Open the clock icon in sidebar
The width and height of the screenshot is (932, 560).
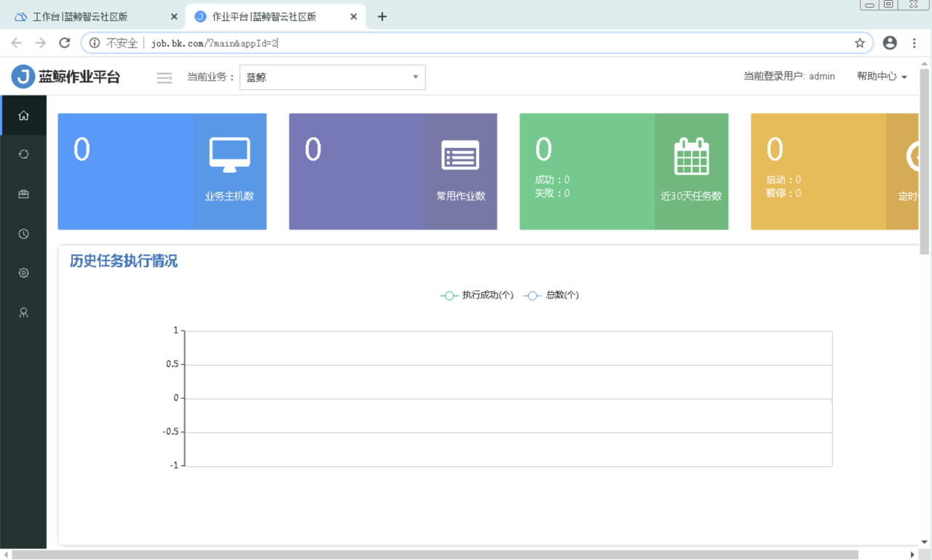(23, 234)
